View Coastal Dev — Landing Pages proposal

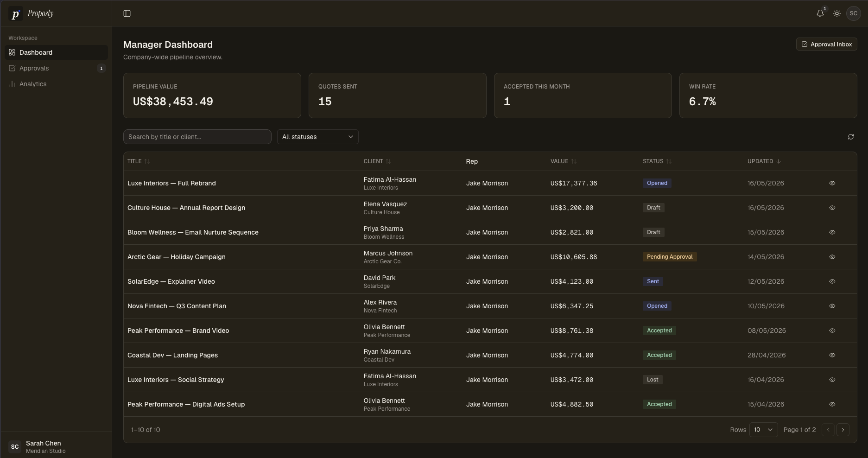832,355
